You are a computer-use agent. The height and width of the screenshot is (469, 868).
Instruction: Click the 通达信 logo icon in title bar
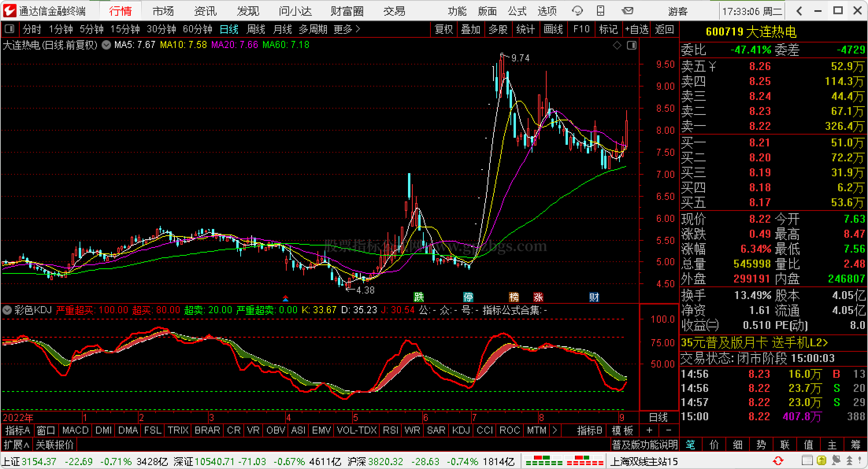[x=9, y=11]
